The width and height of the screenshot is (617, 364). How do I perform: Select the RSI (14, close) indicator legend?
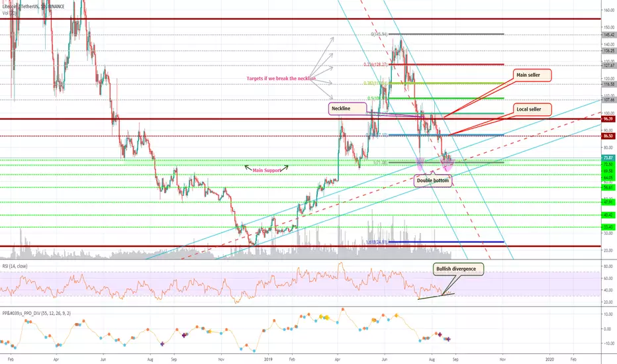tap(15, 267)
